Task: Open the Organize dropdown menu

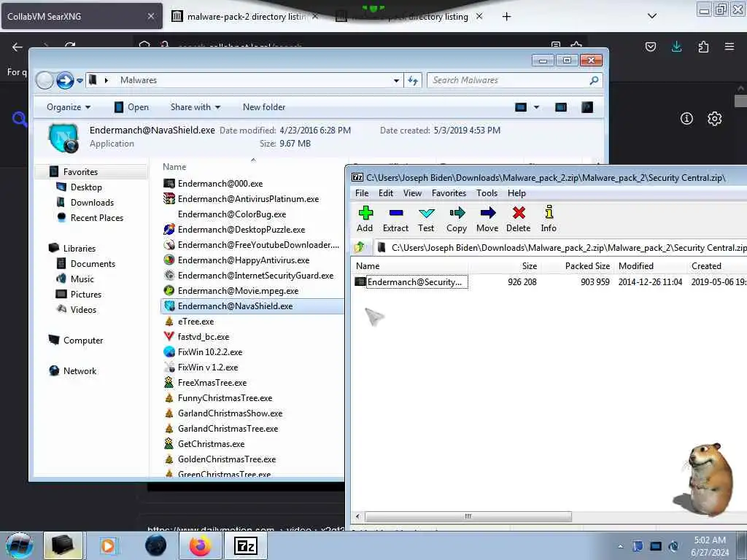Action: 69,107
